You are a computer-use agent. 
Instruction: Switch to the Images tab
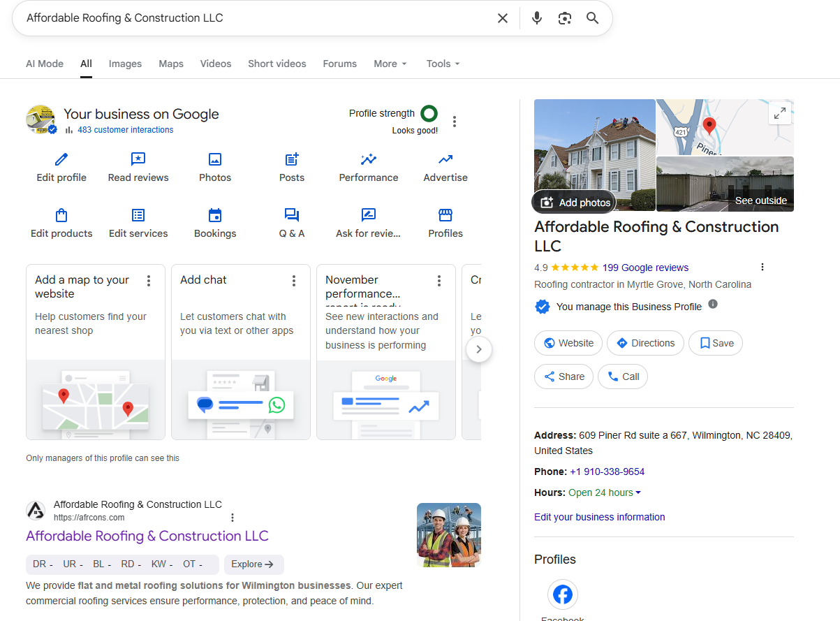pos(125,64)
